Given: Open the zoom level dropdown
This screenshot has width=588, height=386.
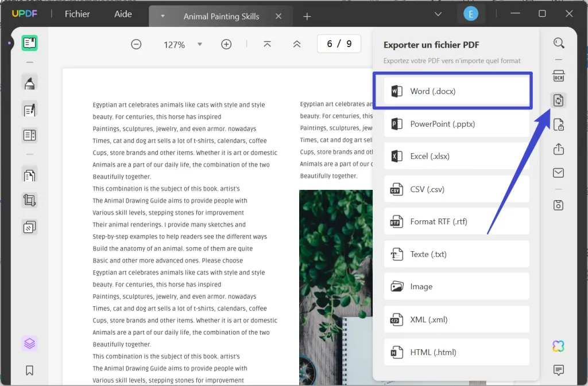Looking at the screenshot, I should (x=200, y=44).
